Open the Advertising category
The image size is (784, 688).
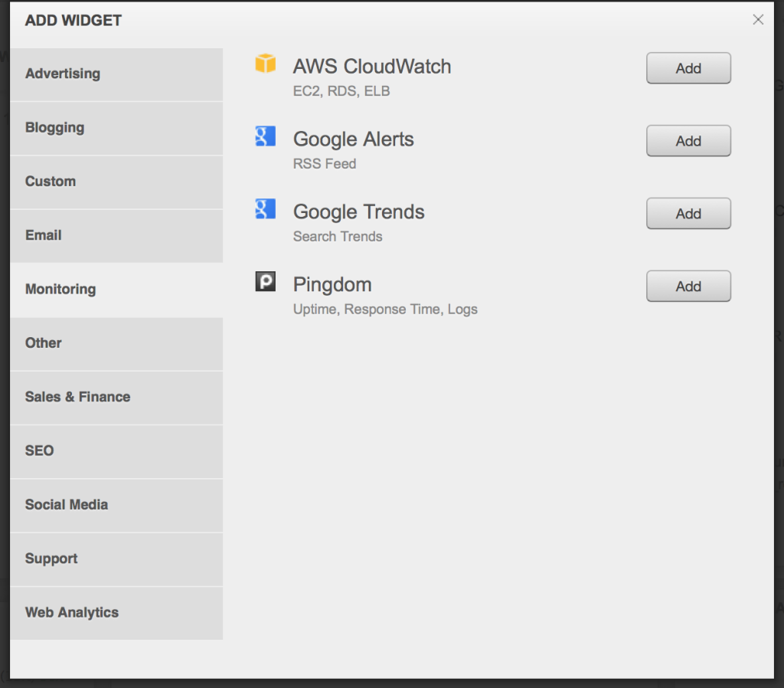[x=116, y=74]
